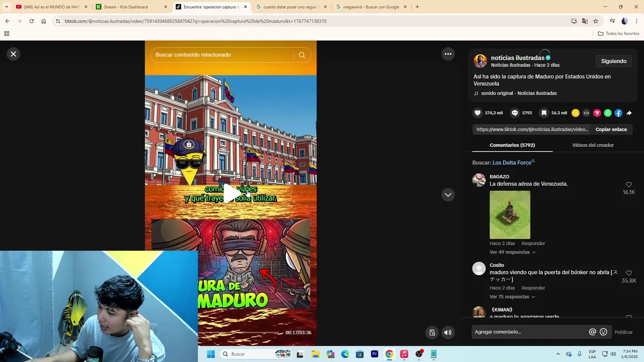Open Chrome profile avatar
Screen dimensions: 644x362
[x=625, y=21]
